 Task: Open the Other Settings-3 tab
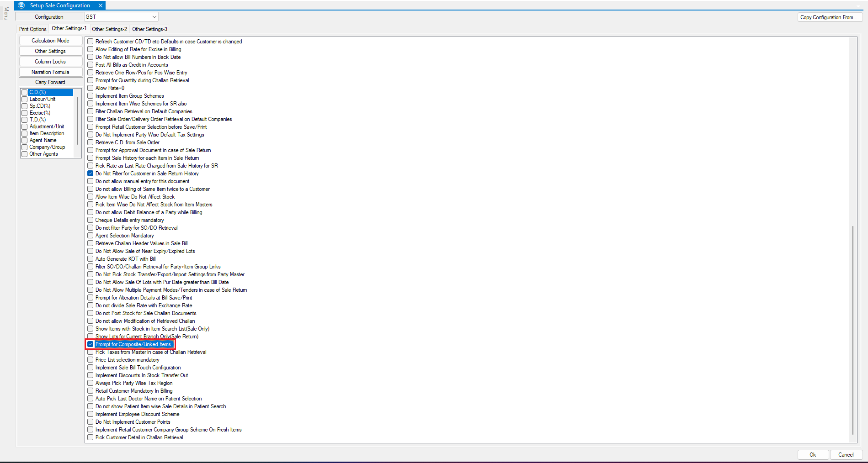[149, 29]
